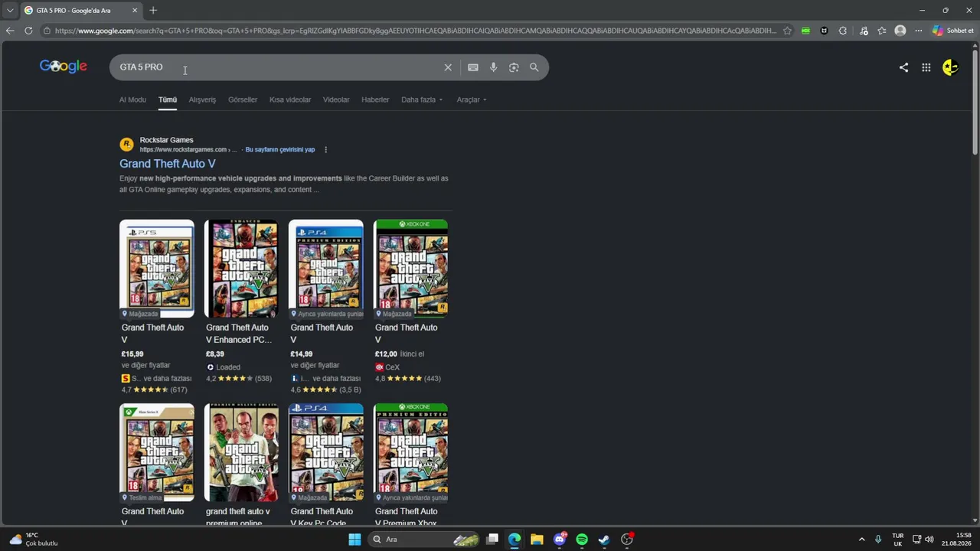Image resolution: width=980 pixels, height=551 pixels.
Task: Open File Explorer from the taskbar
Action: click(537, 540)
